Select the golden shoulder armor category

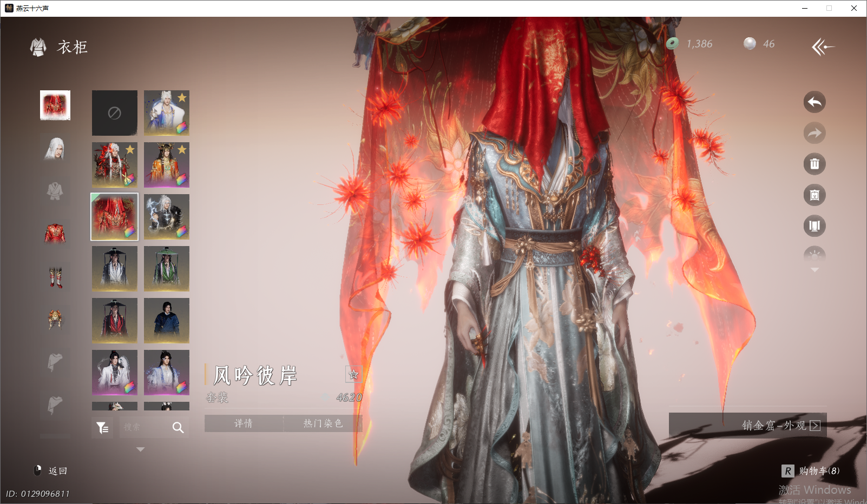pyautogui.click(x=55, y=320)
